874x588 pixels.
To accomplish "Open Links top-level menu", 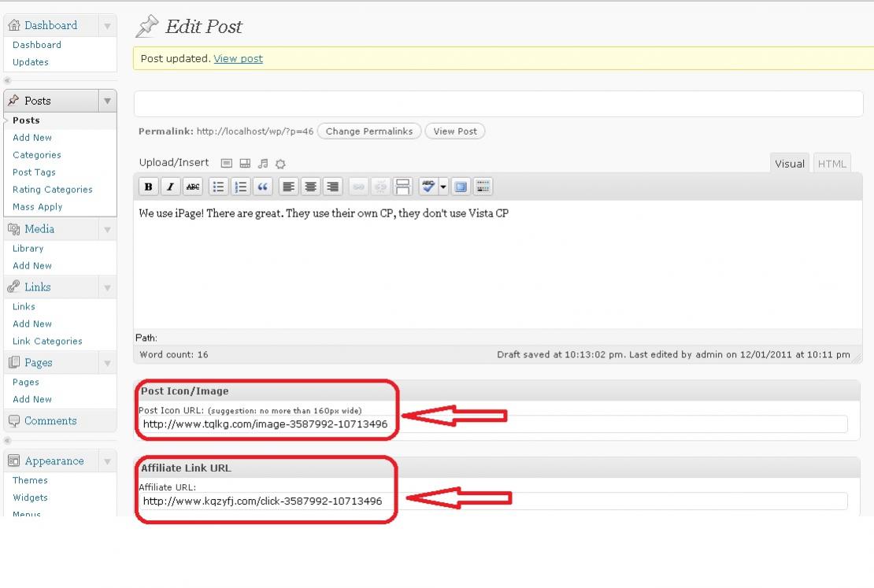I will coord(37,287).
